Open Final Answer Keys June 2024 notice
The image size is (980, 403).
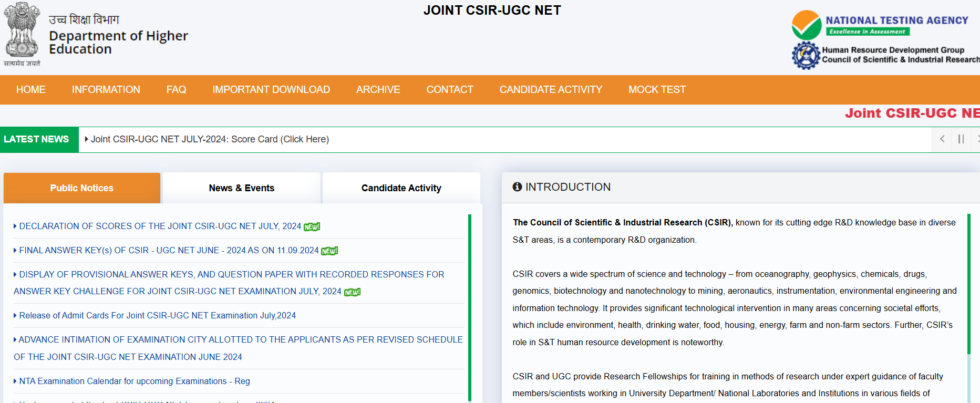point(169,251)
